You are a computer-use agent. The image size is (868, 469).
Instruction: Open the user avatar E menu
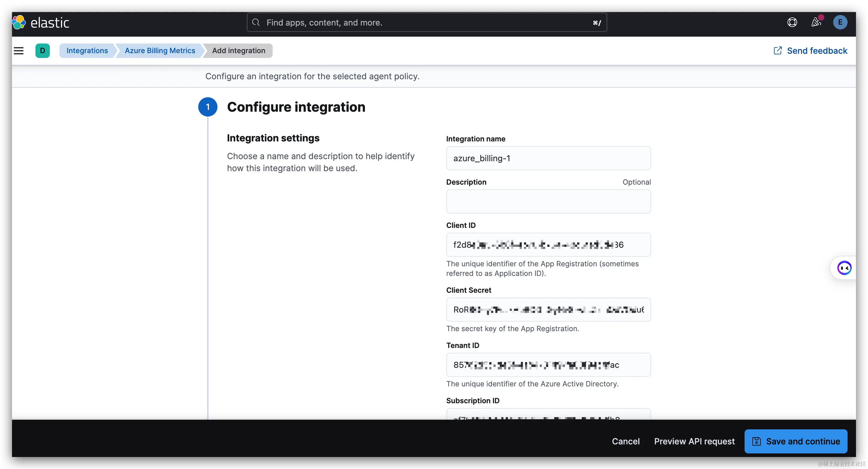tap(840, 22)
